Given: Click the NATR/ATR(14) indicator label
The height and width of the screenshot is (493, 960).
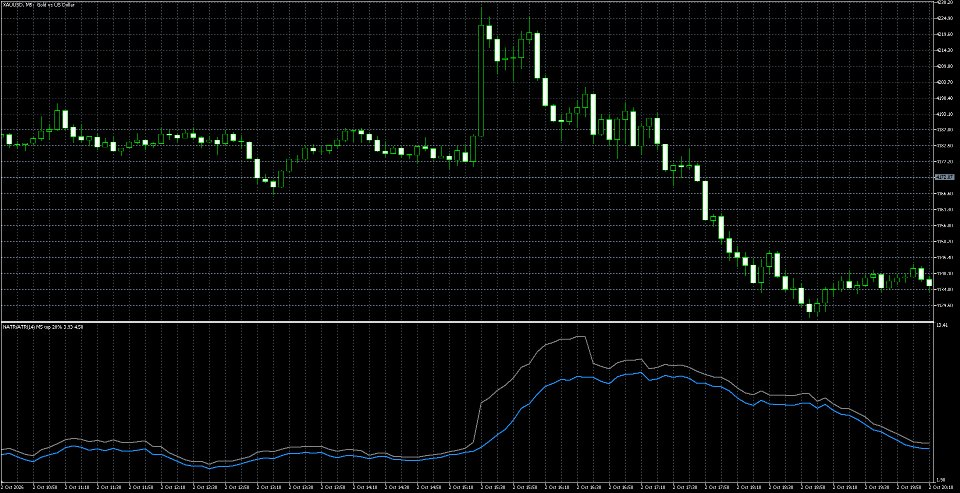Looking at the screenshot, I should click(42, 328).
